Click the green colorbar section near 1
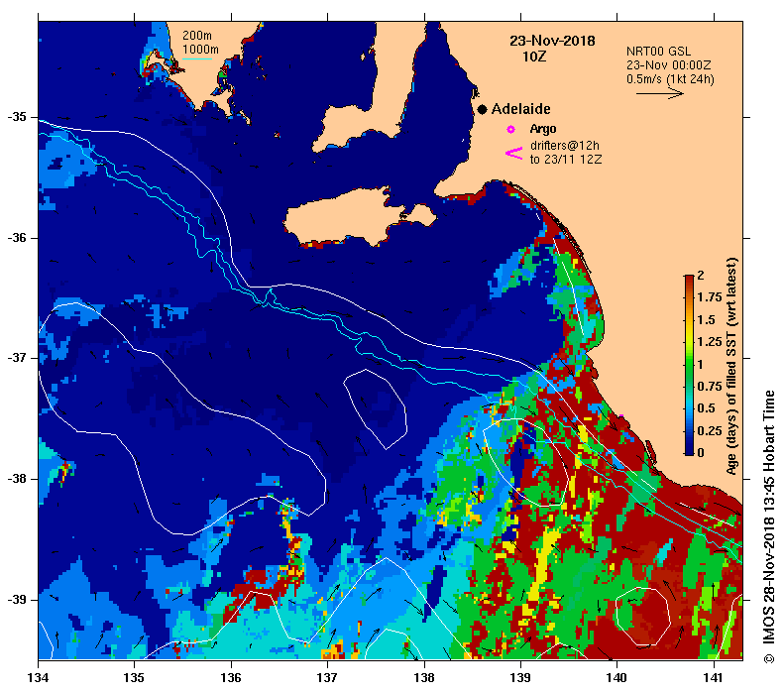 (x=688, y=364)
